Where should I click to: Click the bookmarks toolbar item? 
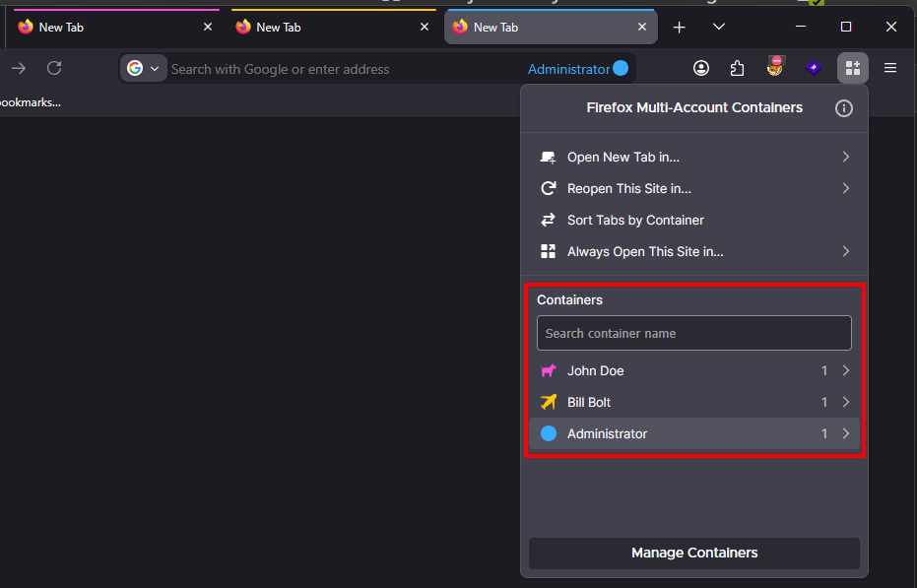(x=31, y=102)
